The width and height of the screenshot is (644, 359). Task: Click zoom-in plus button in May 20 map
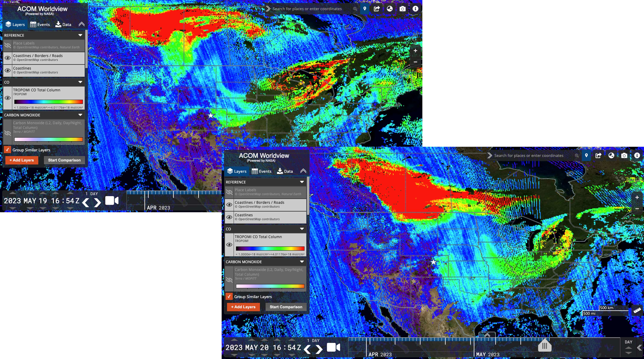(637, 197)
